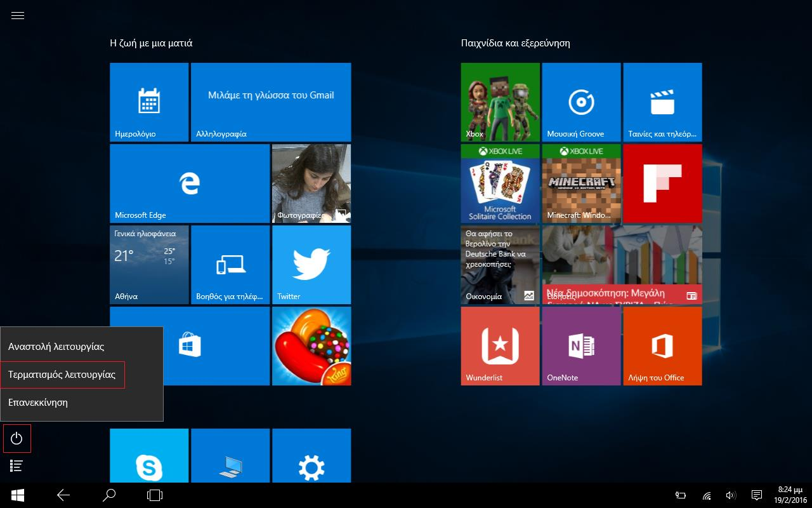Open the laptop computer tile
This screenshot has width=812, height=508.
pos(230,455)
